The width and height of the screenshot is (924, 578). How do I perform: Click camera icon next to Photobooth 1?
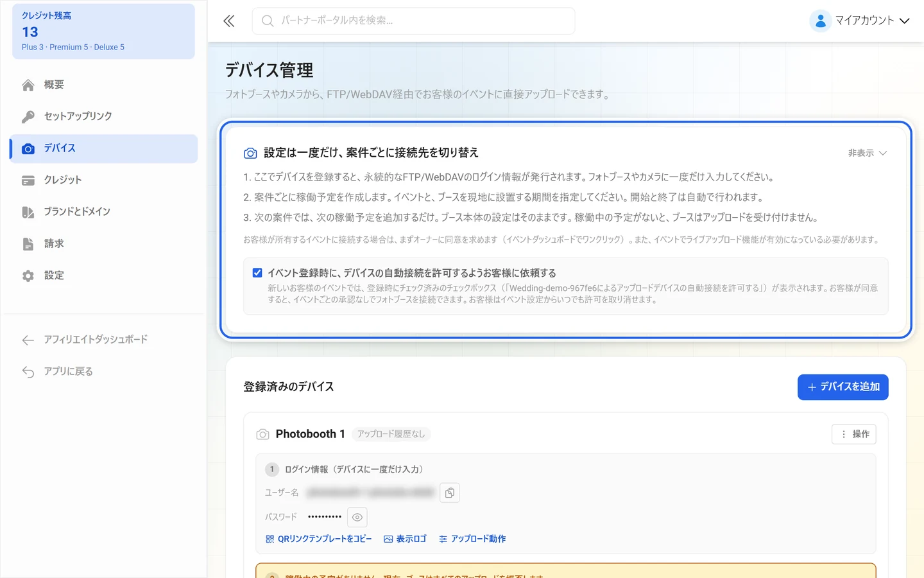(263, 434)
